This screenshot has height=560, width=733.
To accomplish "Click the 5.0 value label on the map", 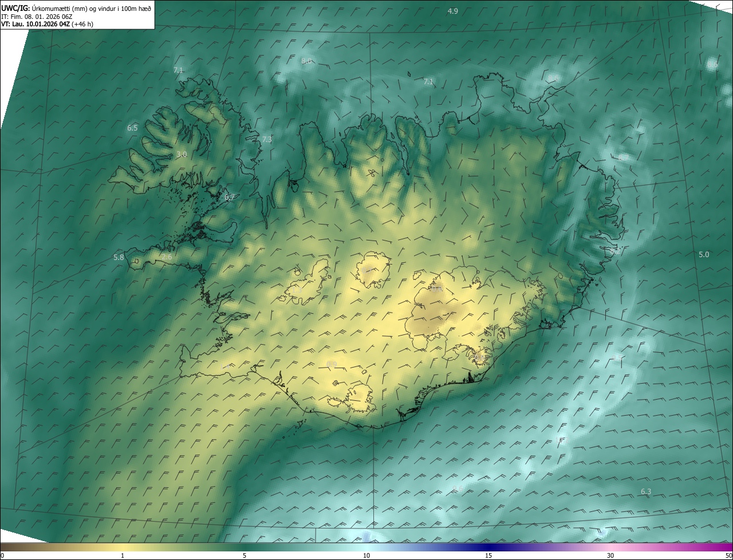I will point(704,254).
